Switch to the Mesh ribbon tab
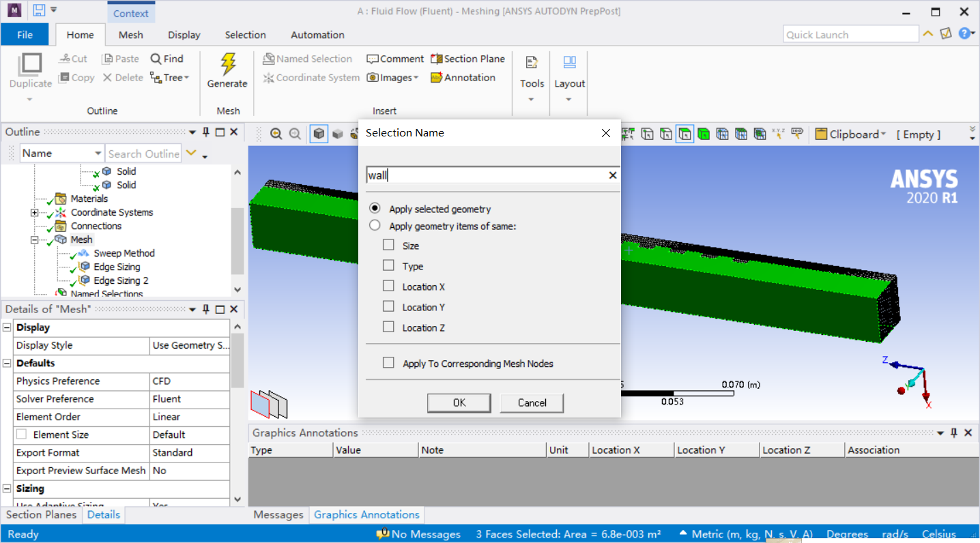 tap(131, 35)
